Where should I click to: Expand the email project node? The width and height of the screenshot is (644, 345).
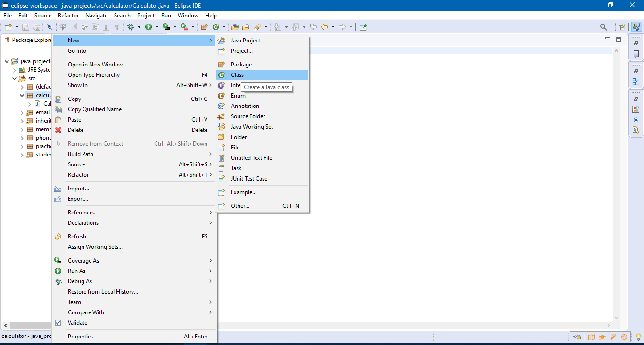(22, 112)
